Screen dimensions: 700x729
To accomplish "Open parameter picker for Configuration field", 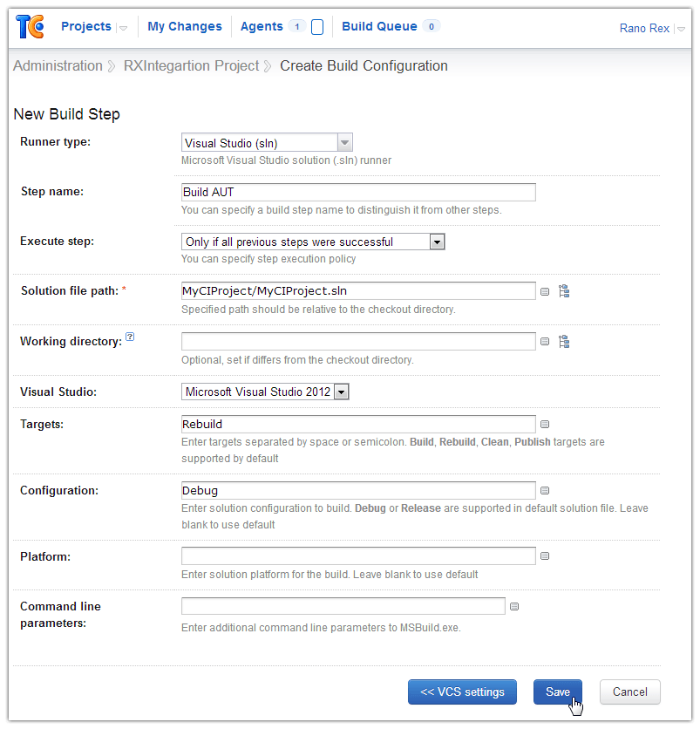I will pyautogui.click(x=545, y=490).
